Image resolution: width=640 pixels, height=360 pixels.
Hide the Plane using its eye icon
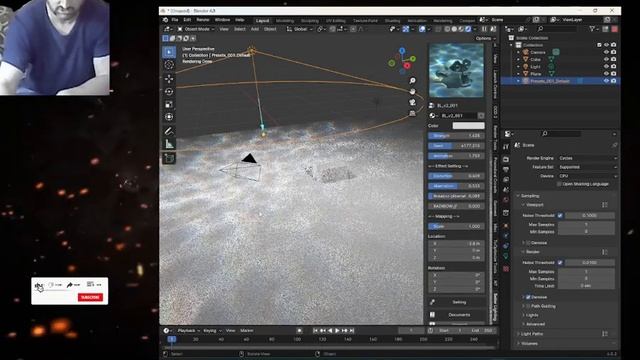606,74
